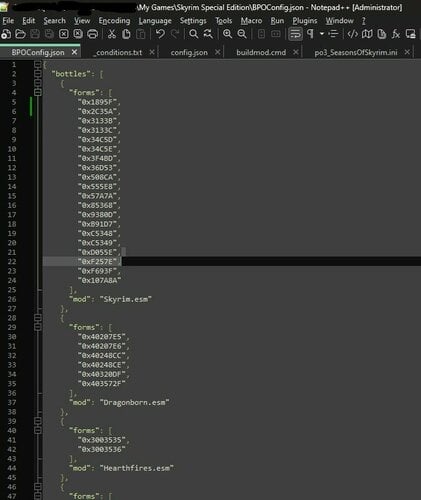This screenshot has width=421, height=500.
Task: Open the Plugins menu
Action: (x=305, y=21)
